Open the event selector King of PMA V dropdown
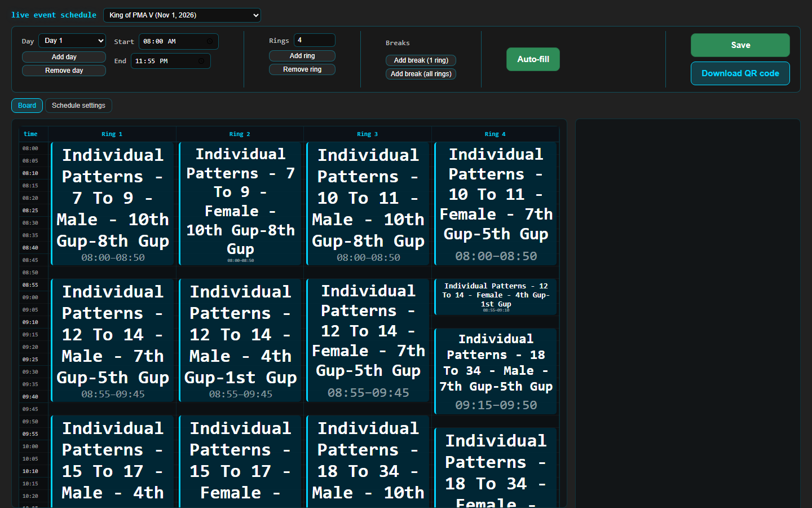The height and width of the screenshot is (508, 812). pos(182,15)
